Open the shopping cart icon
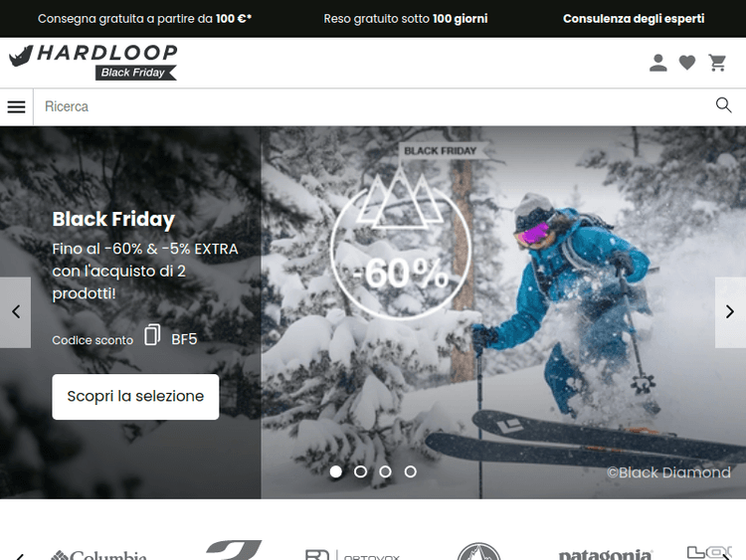The image size is (746, 560). pyautogui.click(x=717, y=63)
